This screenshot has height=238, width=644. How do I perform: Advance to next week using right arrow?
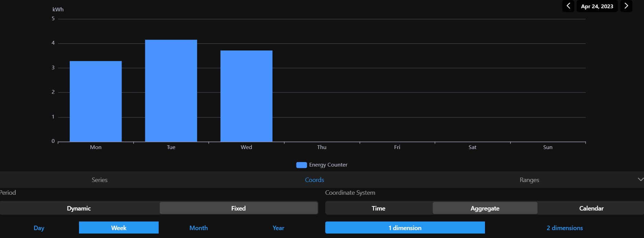626,6
